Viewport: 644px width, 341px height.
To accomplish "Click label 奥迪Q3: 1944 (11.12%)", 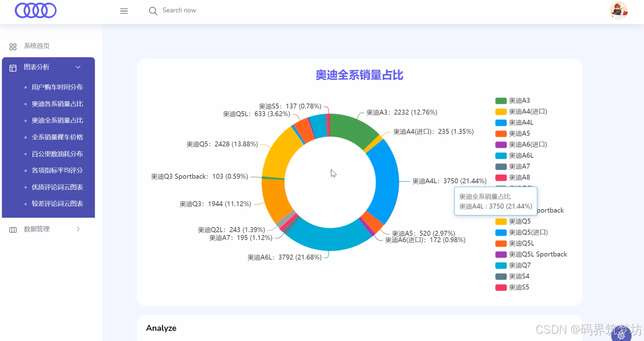I will pos(215,204).
